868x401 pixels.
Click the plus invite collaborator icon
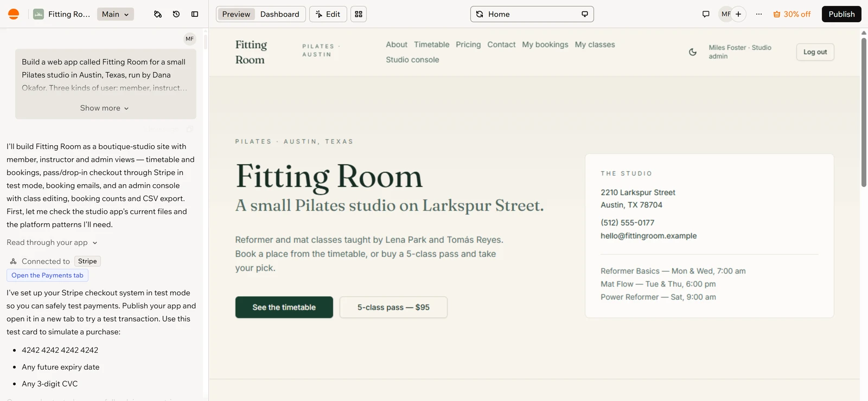pos(738,14)
